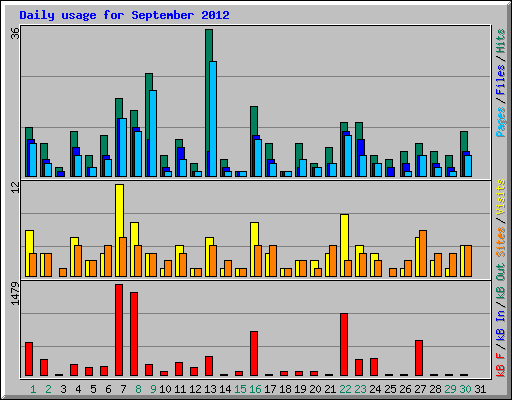Select day label '6' on the x-axis
512x400 pixels.
[x=108, y=389]
